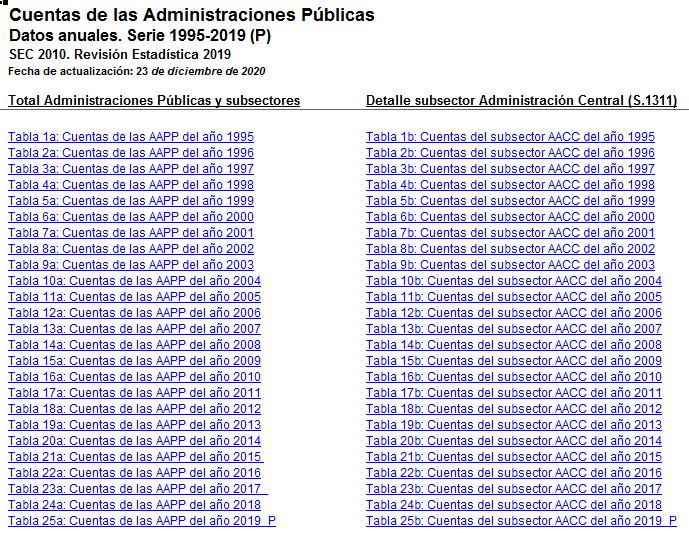This screenshot has width=689, height=544.
Task: Select Tabla 9b subsector AACC año 2003
Action: (x=510, y=265)
